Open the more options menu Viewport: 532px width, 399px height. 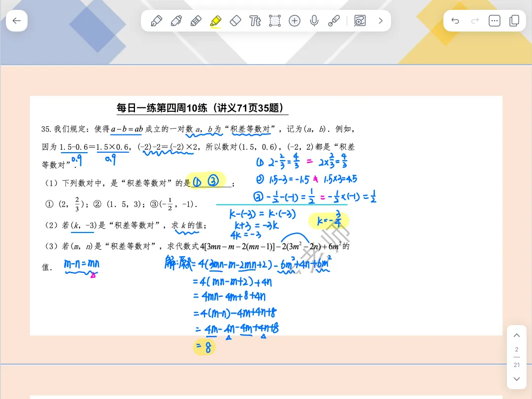495,21
